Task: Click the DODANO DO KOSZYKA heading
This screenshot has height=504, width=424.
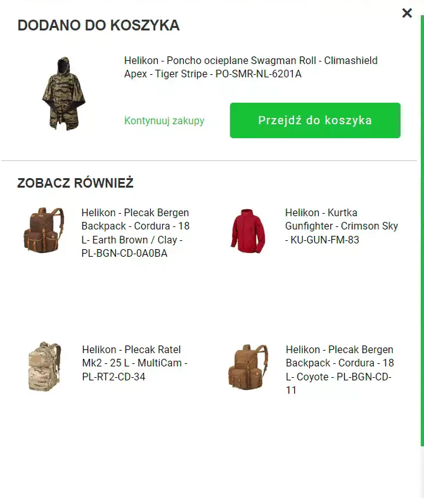Action: 98,25
